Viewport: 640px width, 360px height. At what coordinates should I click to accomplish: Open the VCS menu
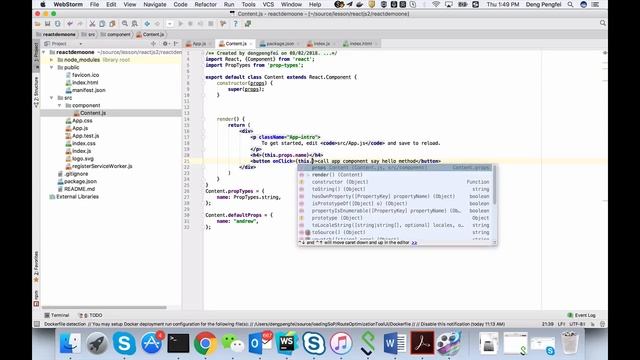268,4
